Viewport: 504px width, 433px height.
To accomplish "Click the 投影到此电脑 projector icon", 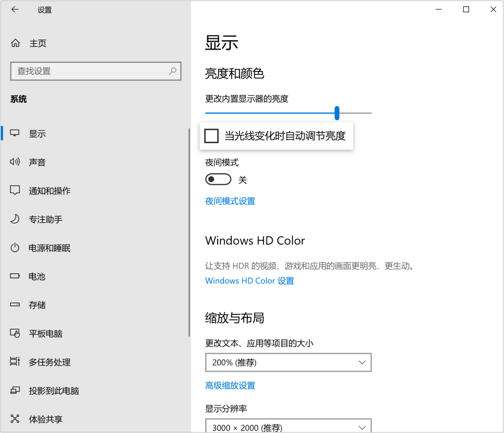I will click(x=15, y=390).
